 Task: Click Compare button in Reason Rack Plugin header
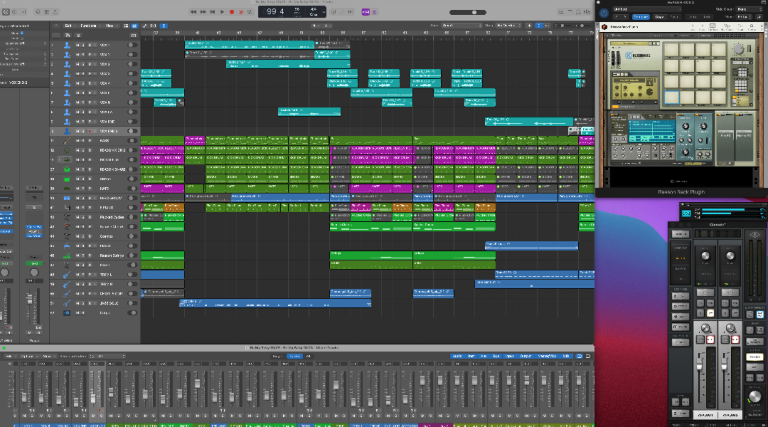coord(641,17)
